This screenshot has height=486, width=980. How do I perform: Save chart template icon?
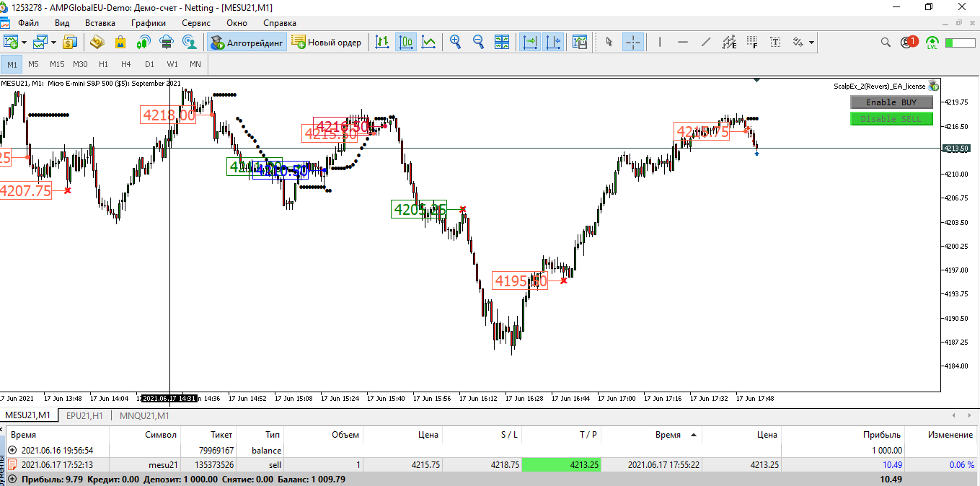[580, 43]
